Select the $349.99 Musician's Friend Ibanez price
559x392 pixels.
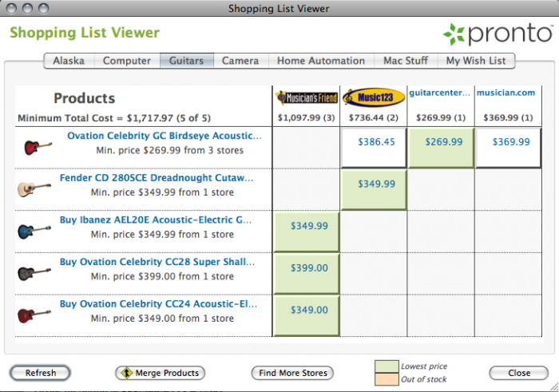pyautogui.click(x=306, y=232)
